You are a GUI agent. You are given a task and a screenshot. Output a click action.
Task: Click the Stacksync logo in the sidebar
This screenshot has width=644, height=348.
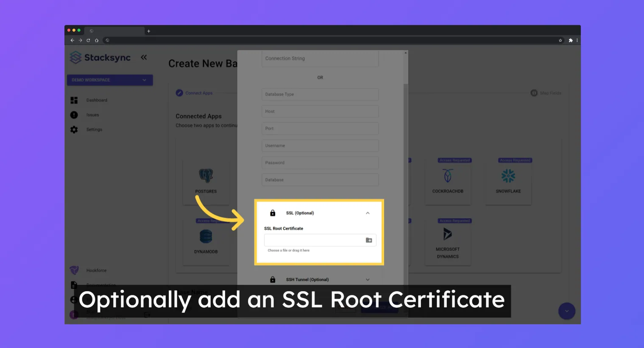point(100,58)
